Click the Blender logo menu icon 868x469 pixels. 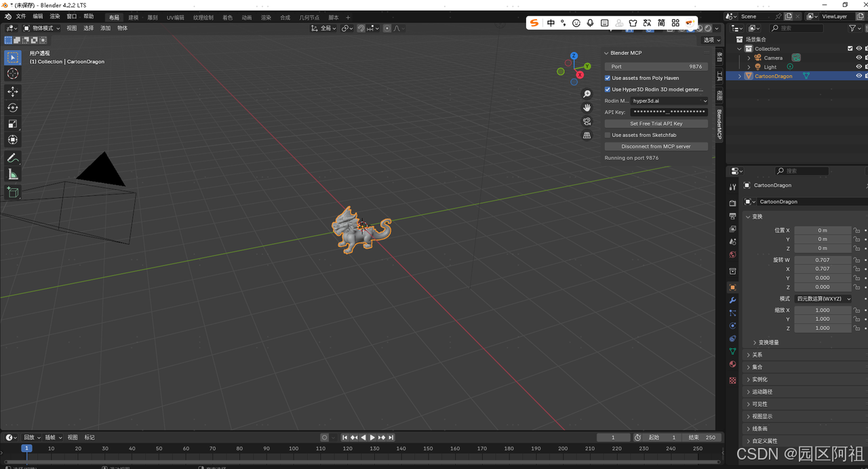7,16
